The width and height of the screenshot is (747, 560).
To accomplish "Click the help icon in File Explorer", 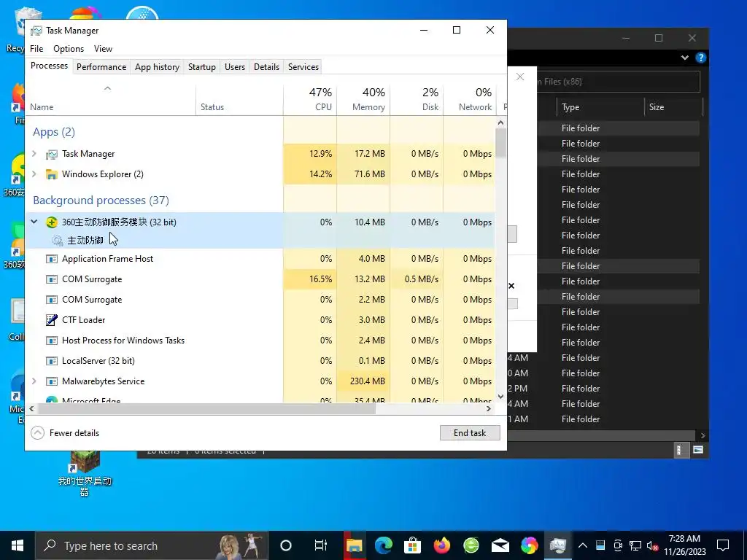I will [x=700, y=58].
